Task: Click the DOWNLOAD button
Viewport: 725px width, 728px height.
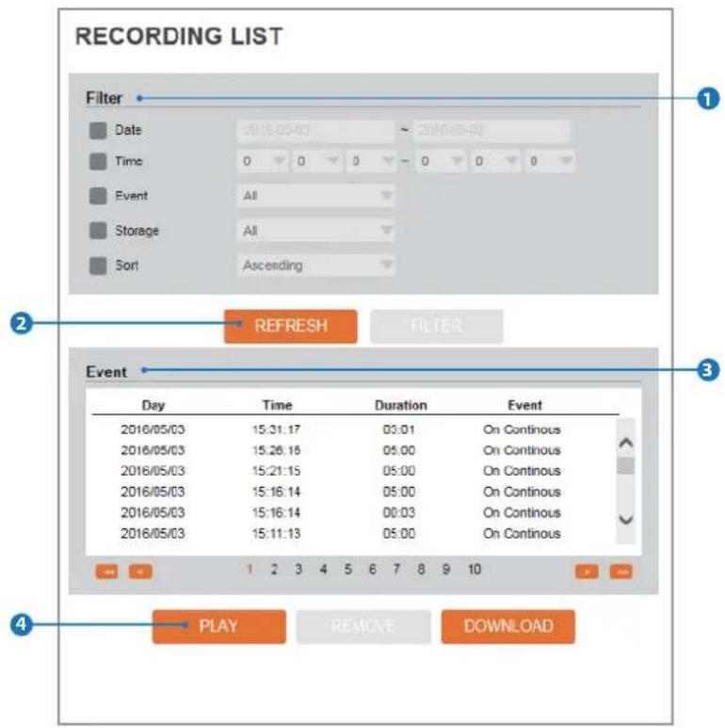Action: point(508,626)
